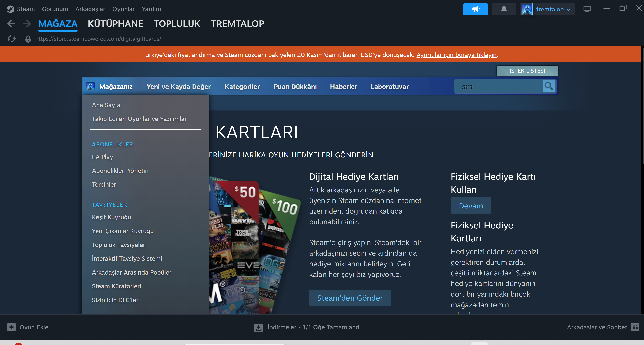This screenshot has height=345, width=644.
Task: Click the Devam button
Action: [x=471, y=206]
